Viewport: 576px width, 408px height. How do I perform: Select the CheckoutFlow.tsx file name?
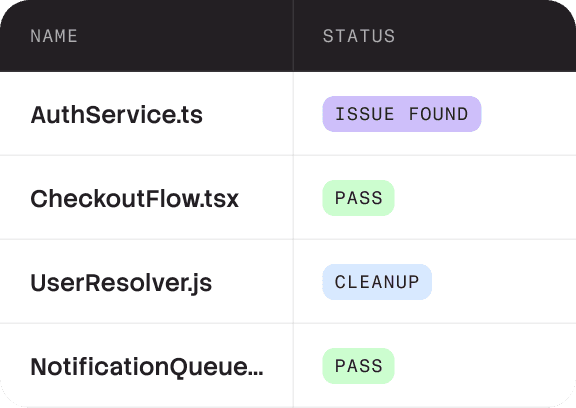(134, 199)
